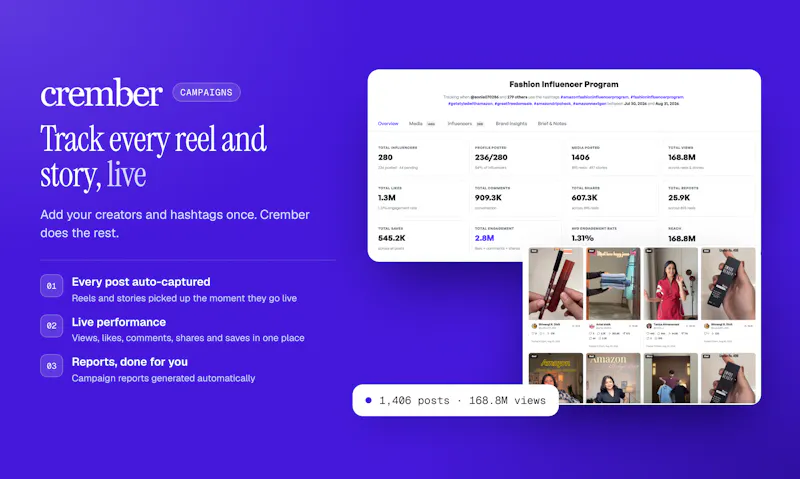This screenshot has height=479, width=800.
Task: Click the #getstyledwithamazon hashtag link
Action: click(x=470, y=104)
